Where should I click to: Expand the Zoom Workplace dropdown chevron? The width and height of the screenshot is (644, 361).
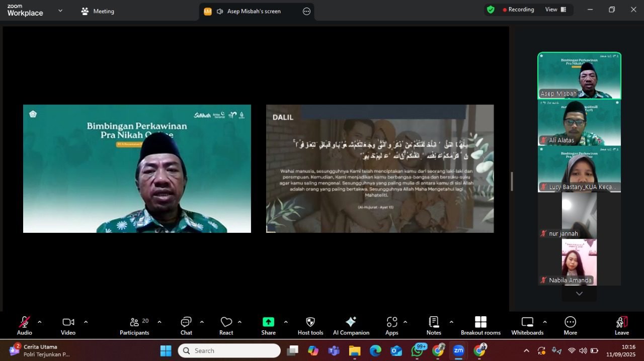pos(60,11)
